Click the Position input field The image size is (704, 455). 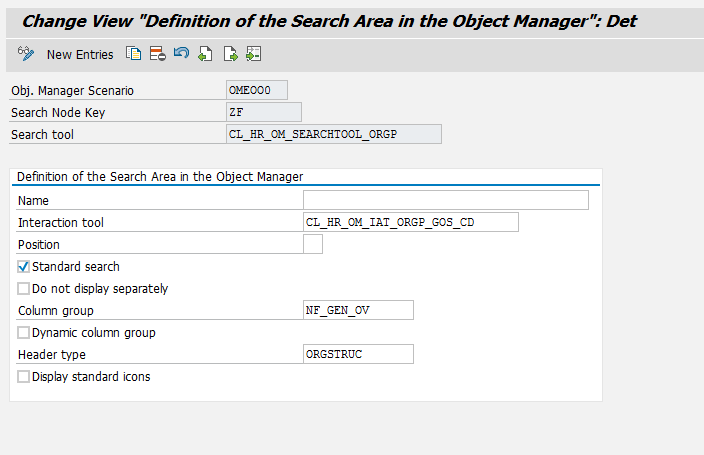coord(312,245)
